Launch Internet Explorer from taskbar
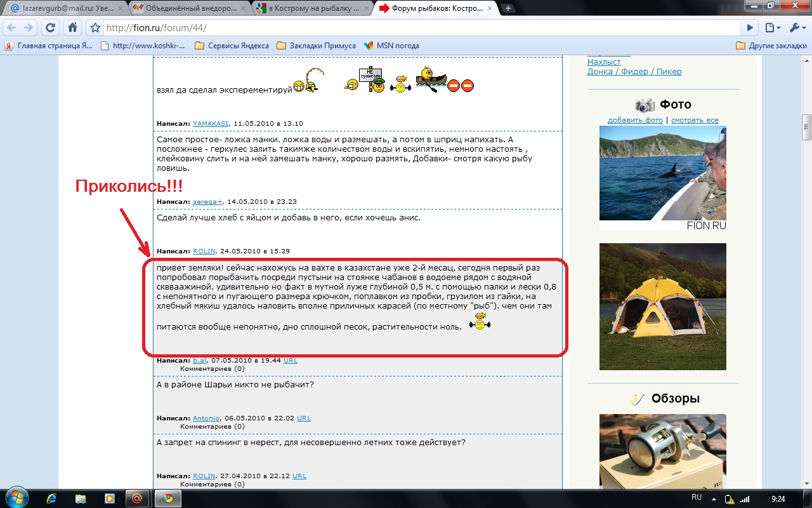The width and height of the screenshot is (812, 508). tap(52, 498)
